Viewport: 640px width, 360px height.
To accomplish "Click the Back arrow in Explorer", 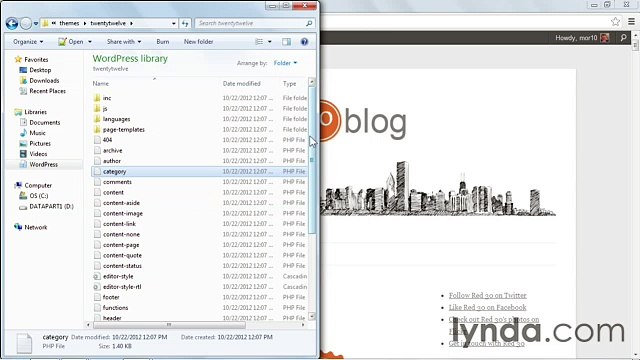I will (x=12, y=24).
